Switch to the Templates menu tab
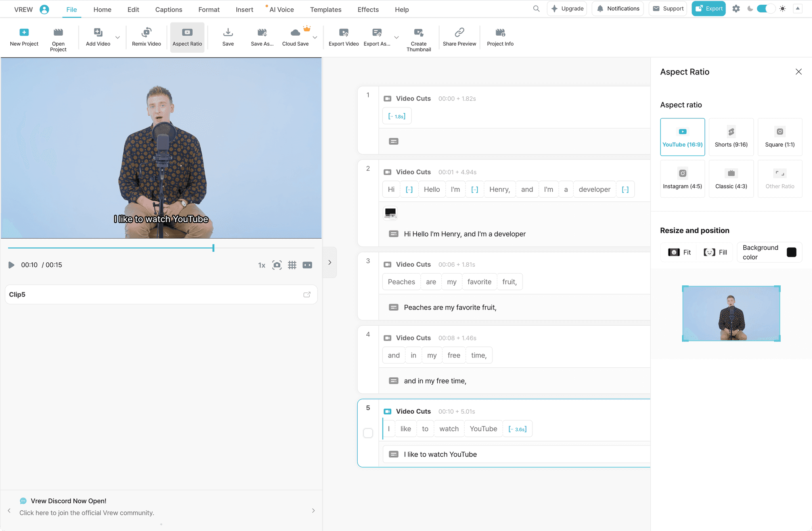Image resolution: width=812 pixels, height=531 pixels. coord(326,10)
